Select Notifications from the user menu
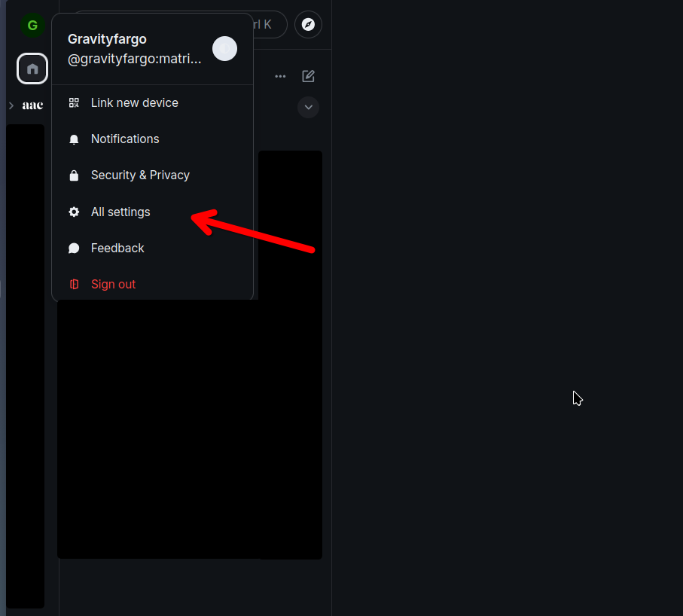 tap(125, 139)
